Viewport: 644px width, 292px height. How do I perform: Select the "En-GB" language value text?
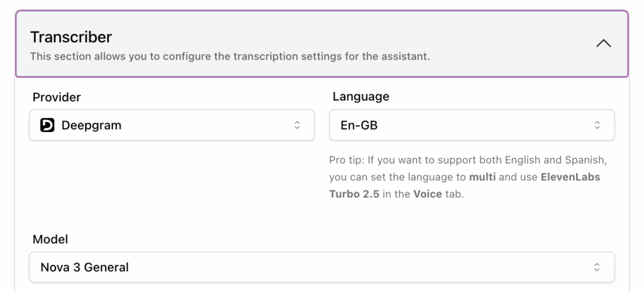click(359, 126)
